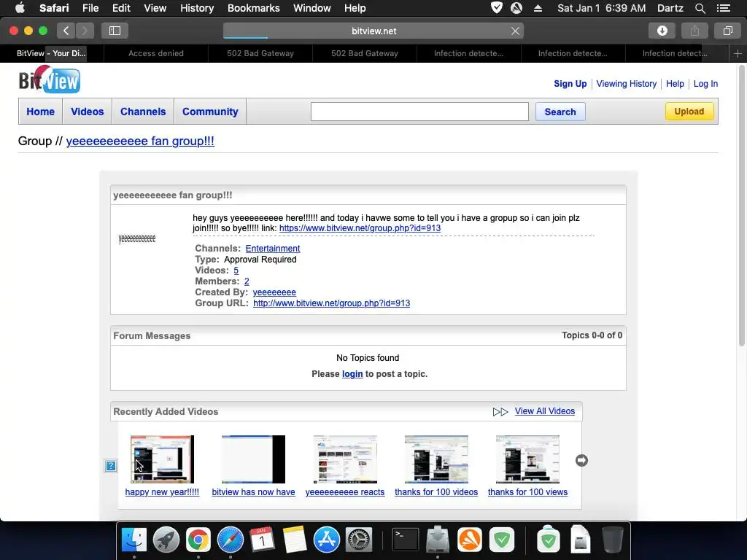Open Notes app in the dock
Screen dimensions: 747x560
tap(295, 540)
